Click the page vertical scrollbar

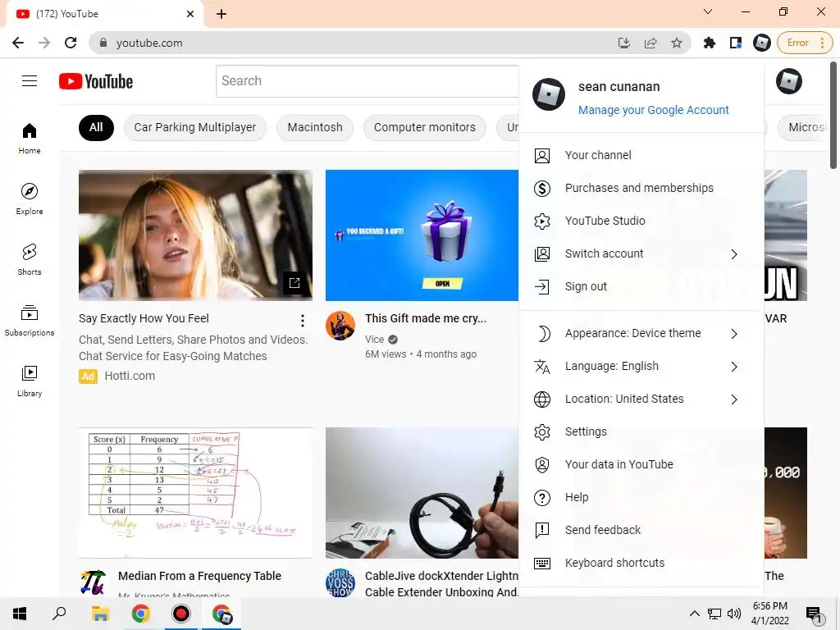click(833, 115)
